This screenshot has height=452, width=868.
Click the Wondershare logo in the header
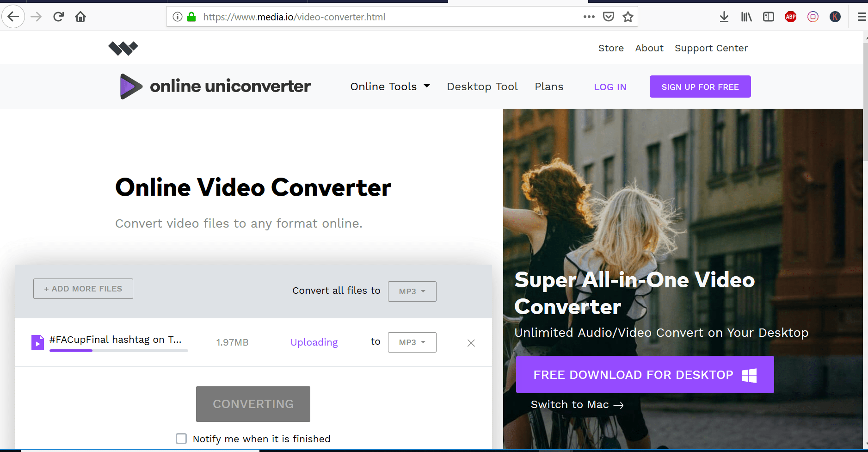point(123,48)
